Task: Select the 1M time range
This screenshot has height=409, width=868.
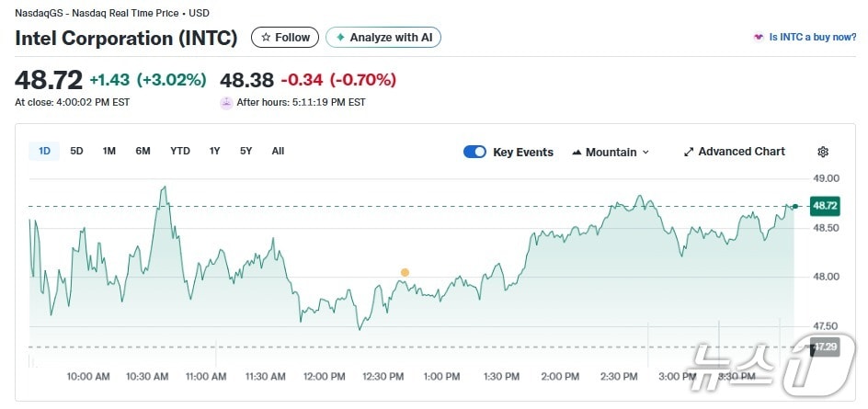Action: [108, 151]
